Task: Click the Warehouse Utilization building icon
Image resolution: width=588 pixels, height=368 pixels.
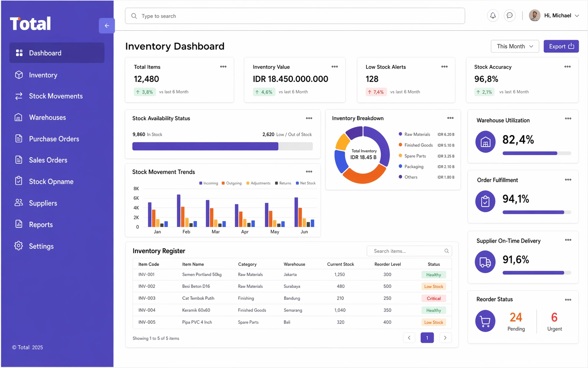Action: point(485,142)
